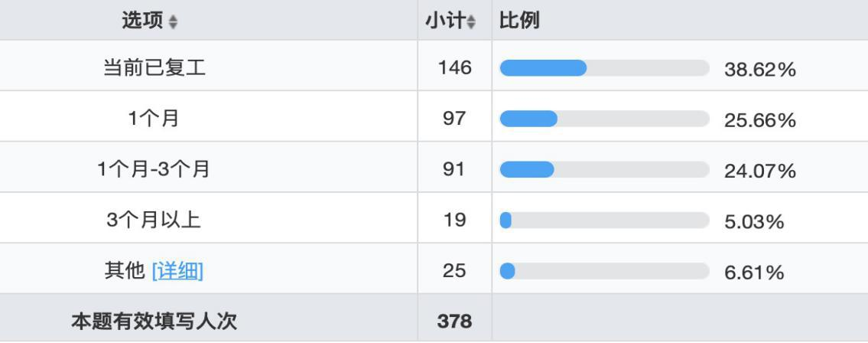Select the 1个月 option label

point(154,119)
